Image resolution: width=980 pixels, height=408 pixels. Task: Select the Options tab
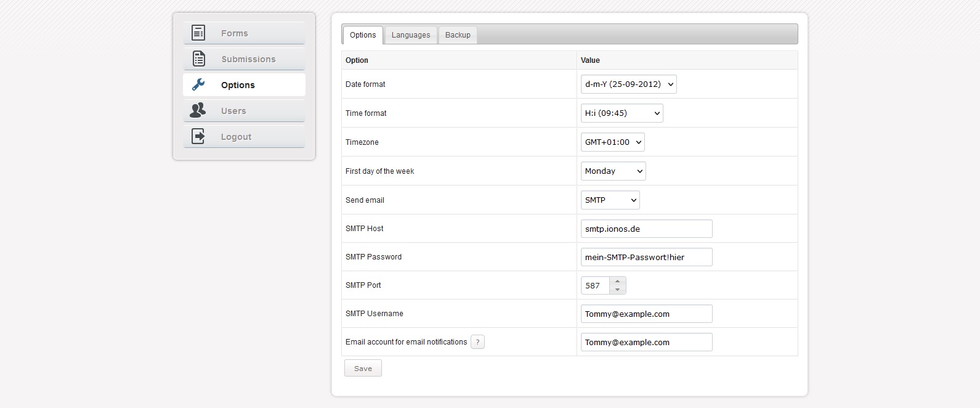point(363,35)
